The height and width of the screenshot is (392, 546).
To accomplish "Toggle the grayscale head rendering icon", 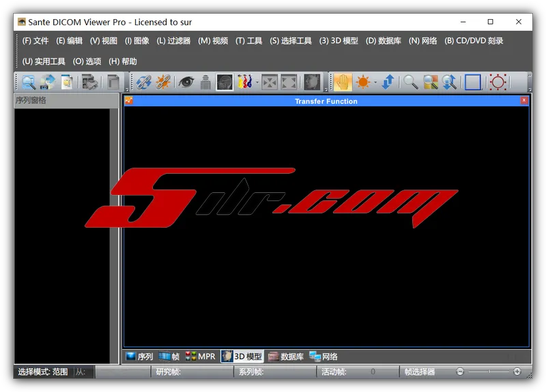I will 225,82.
